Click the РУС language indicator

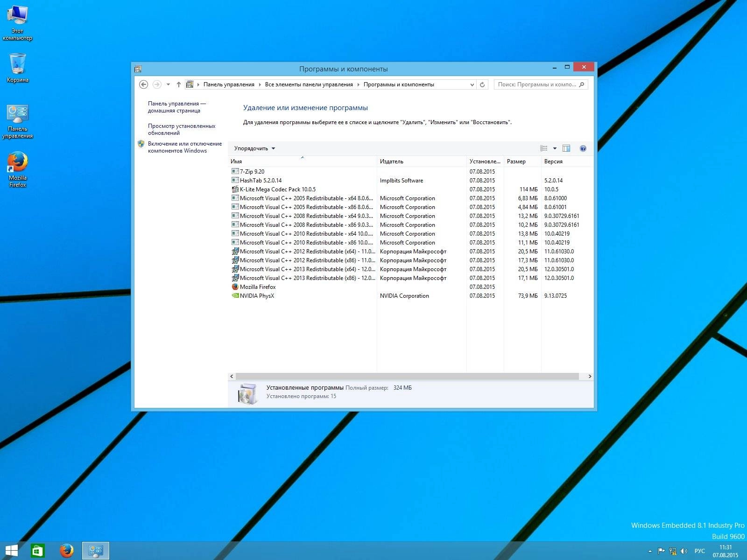[x=699, y=551]
